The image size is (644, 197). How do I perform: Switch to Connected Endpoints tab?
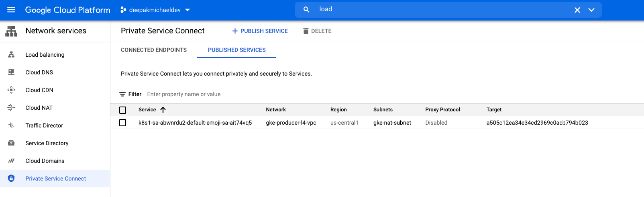click(x=154, y=50)
